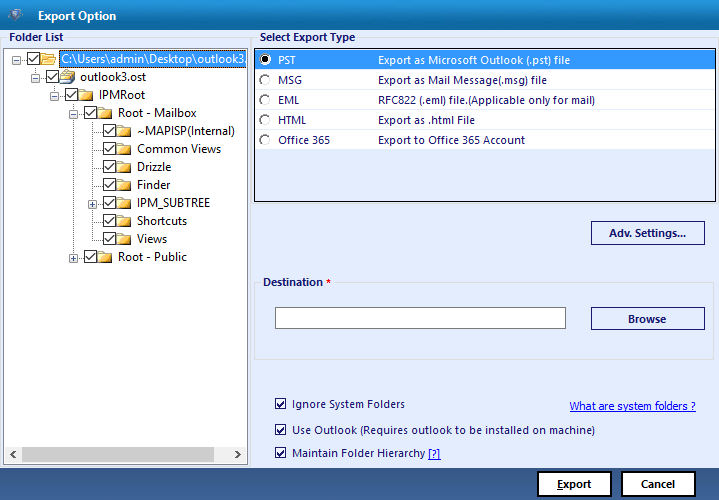The height and width of the screenshot is (500, 719).
Task: Click the ~MAPISP(Internal) folder icon
Action: click(x=124, y=131)
